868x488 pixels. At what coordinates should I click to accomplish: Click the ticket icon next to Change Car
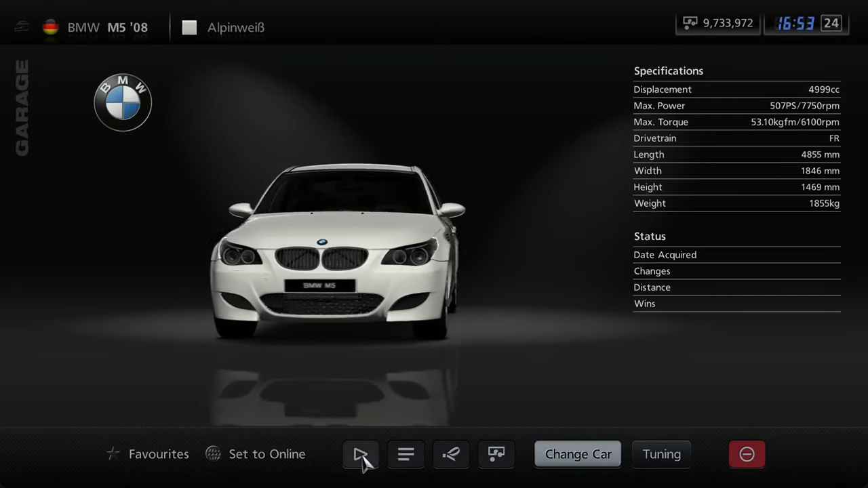[x=496, y=454]
